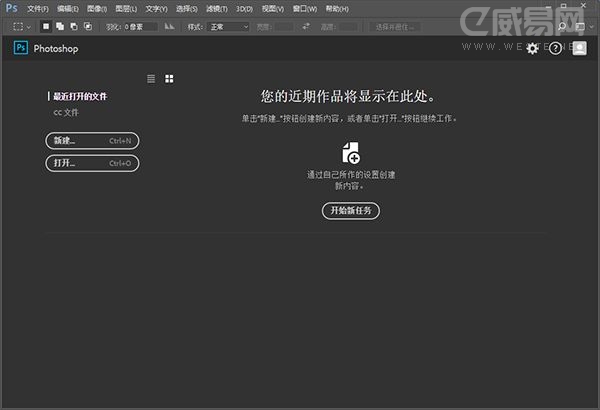This screenshot has width=600, height=410.
Task: Enable Intersect with Selection mode
Action: 88,27
